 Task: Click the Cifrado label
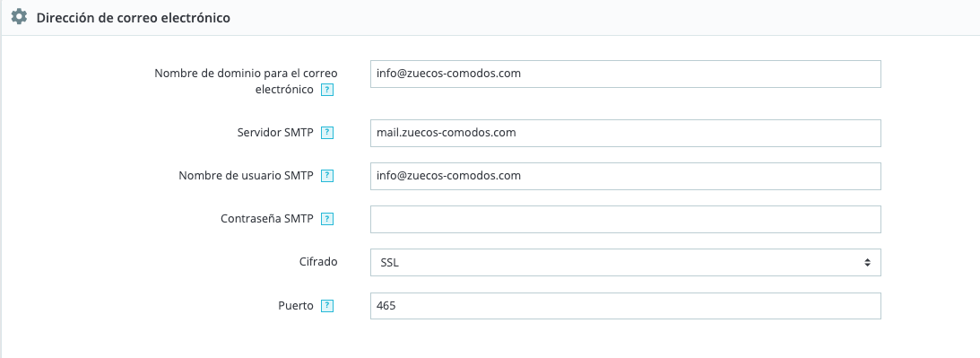[x=319, y=262]
